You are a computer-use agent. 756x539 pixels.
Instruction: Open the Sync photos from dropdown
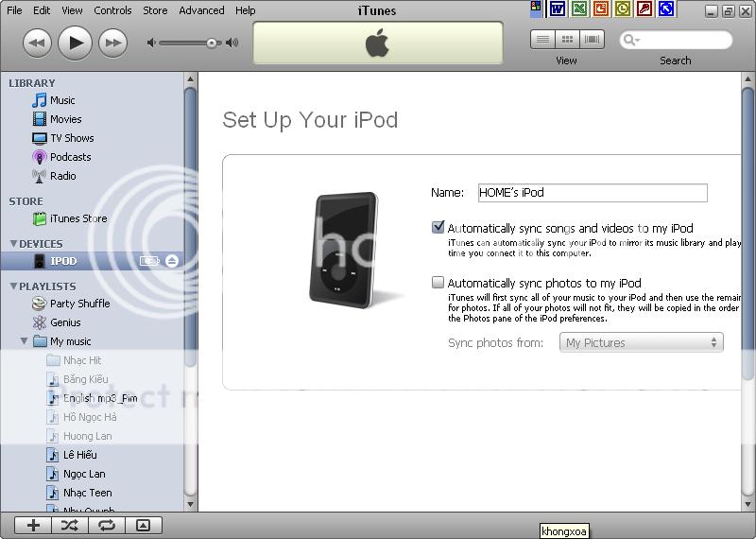(x=642, y=342)
